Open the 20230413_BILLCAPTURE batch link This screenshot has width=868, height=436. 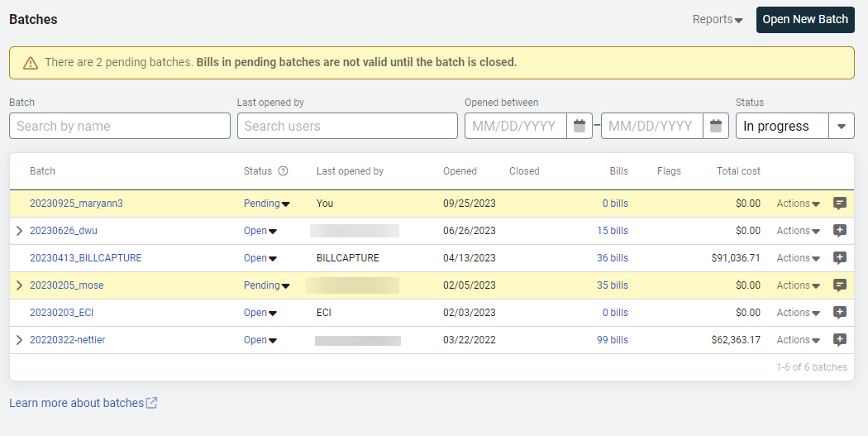click(x=86, y=257)
